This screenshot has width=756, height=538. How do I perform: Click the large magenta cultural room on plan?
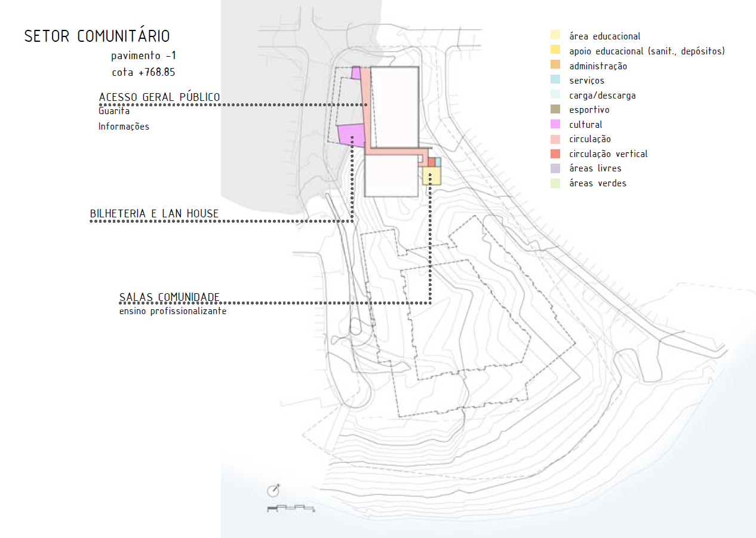coord(352,135)
